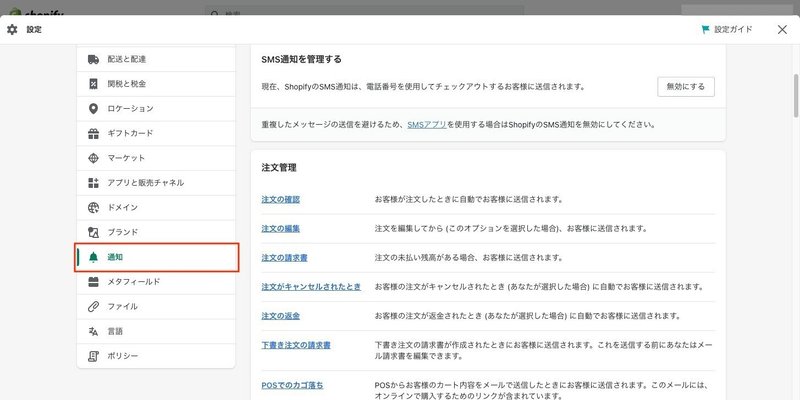Click the translate icon beside 言語
The image size is (800, 400).
[x=93, y=332]
